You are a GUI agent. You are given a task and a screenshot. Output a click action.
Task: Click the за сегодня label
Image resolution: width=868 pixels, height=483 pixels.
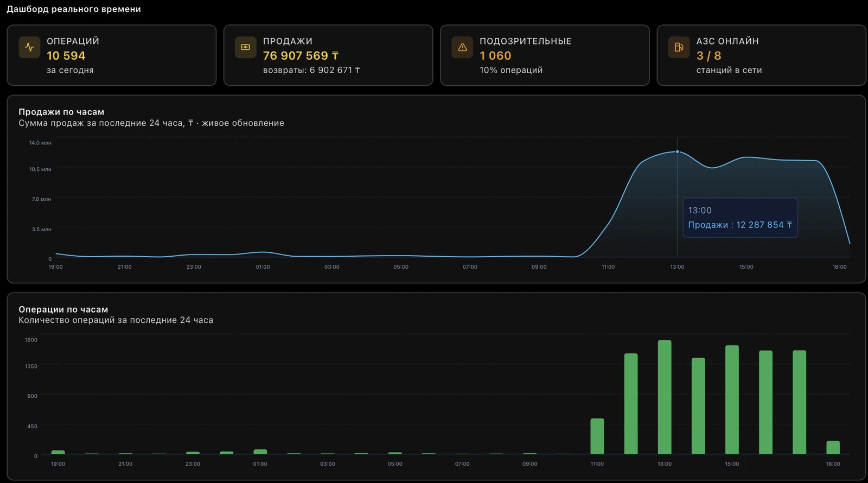(70, 70)
